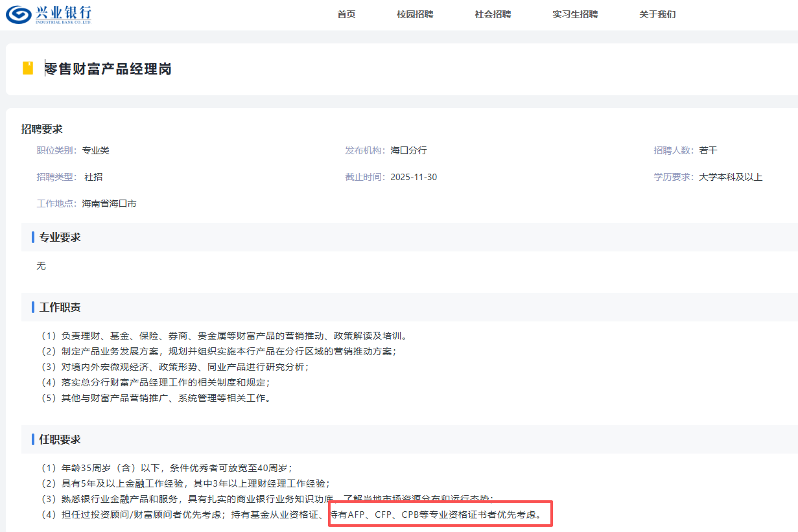Select 社会招聘 in the top navigation
798x532 pixels.
pos(493,14)
